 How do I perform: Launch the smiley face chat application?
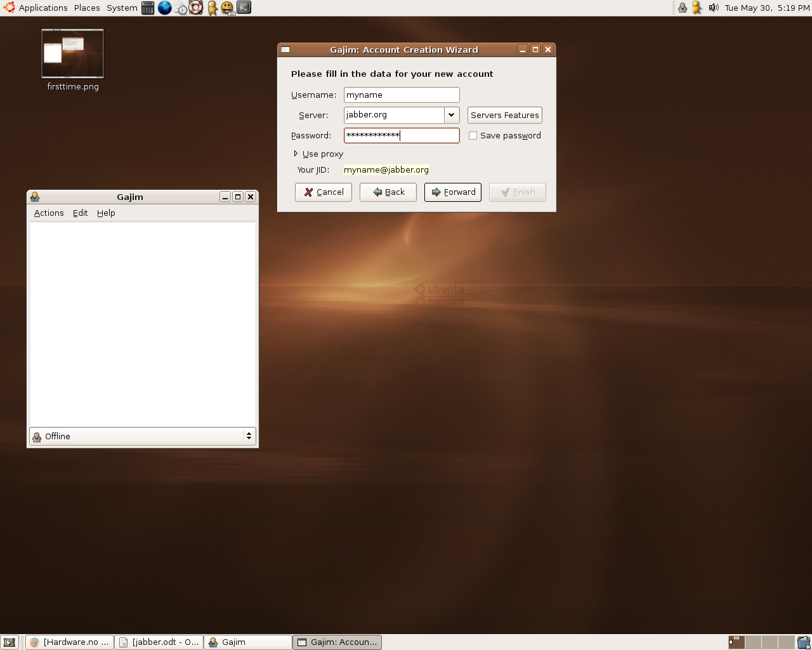pyautogui.click(x=227, y=8)
